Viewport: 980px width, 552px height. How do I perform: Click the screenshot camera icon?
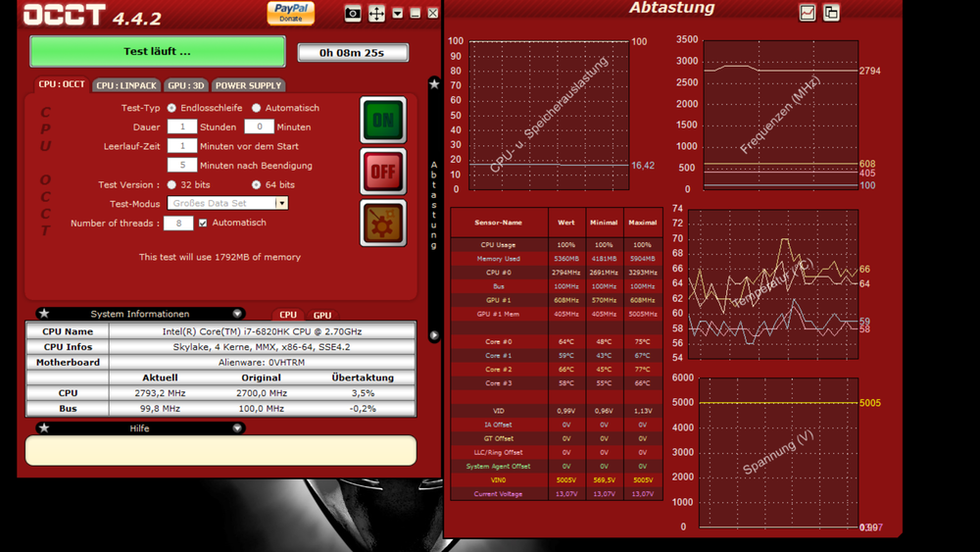click(x=353, y=14)
